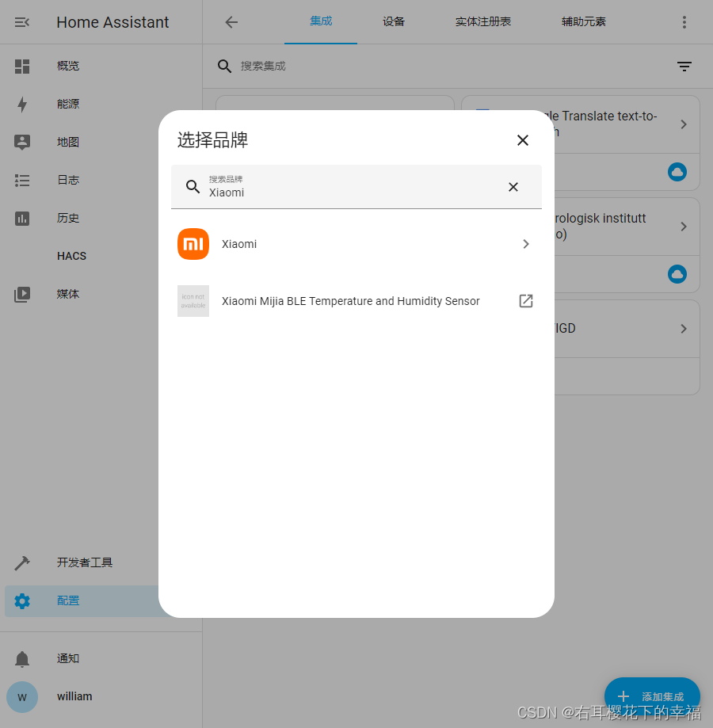Open the 通知 notification bell icon
Screen dimensions: 713x728
22,659
